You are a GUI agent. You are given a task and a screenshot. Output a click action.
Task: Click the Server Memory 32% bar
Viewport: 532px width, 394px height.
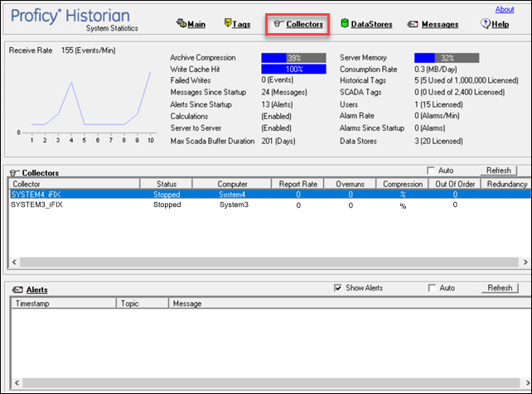point(447,58)
